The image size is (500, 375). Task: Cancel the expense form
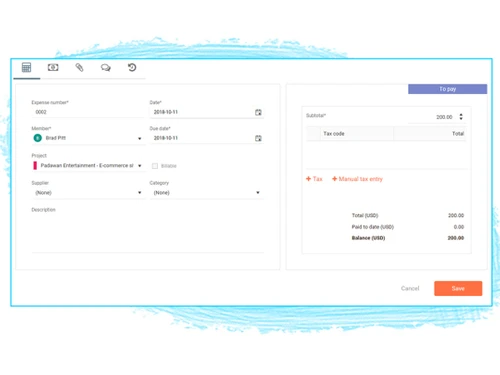(410, 288)
